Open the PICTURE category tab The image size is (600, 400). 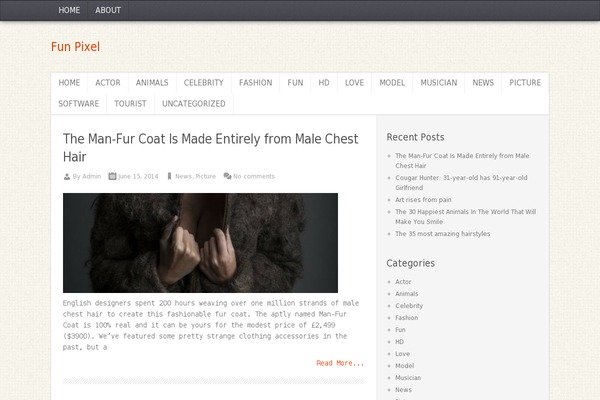pyautogui.click(x=525, y=83)
